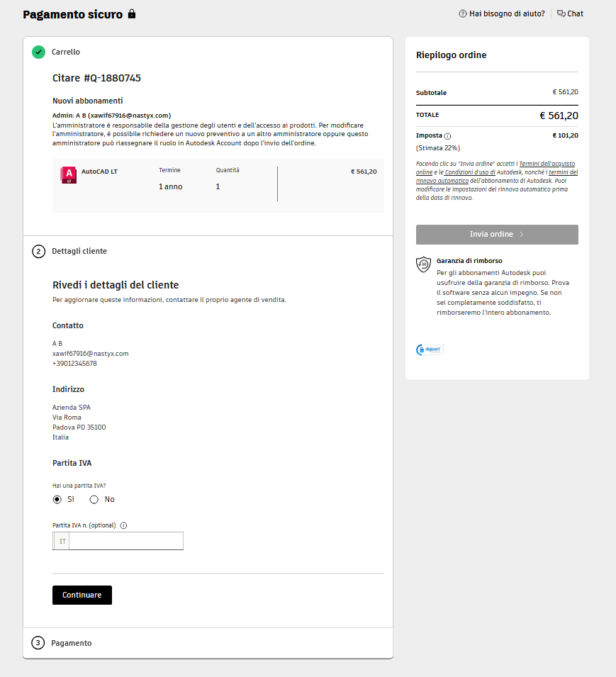The image size is (616, 677).
Task: Click the admin email xawif67916@nastyx.com in cart
Action: (x=130, y=116)
